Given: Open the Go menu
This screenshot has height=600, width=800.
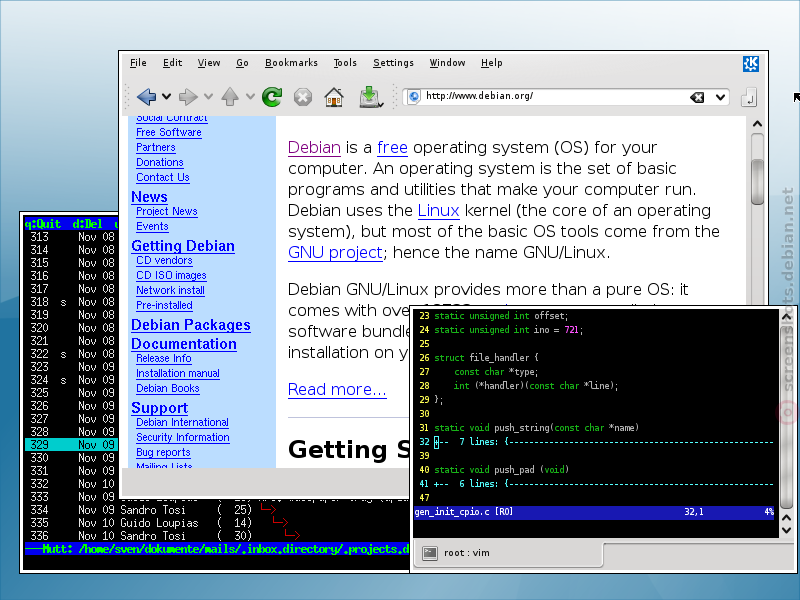Looking at the screenshot, I should pyautogui.click(x=242, y=63).
